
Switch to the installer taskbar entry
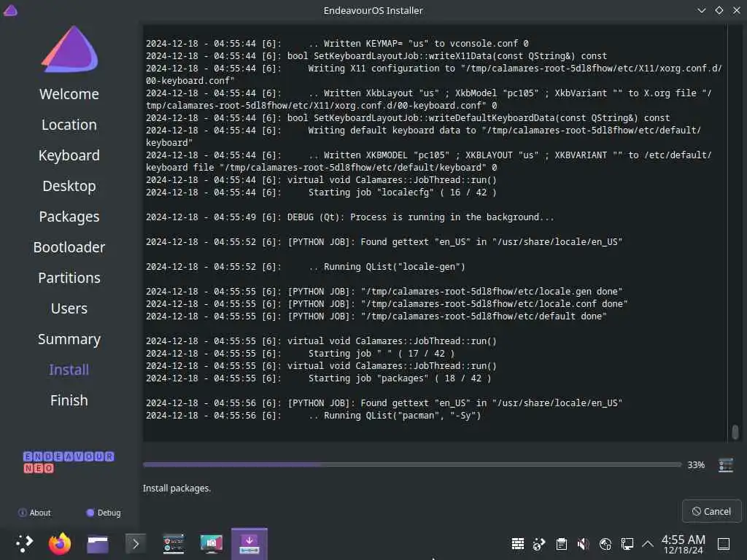click(x=249, y=544)
